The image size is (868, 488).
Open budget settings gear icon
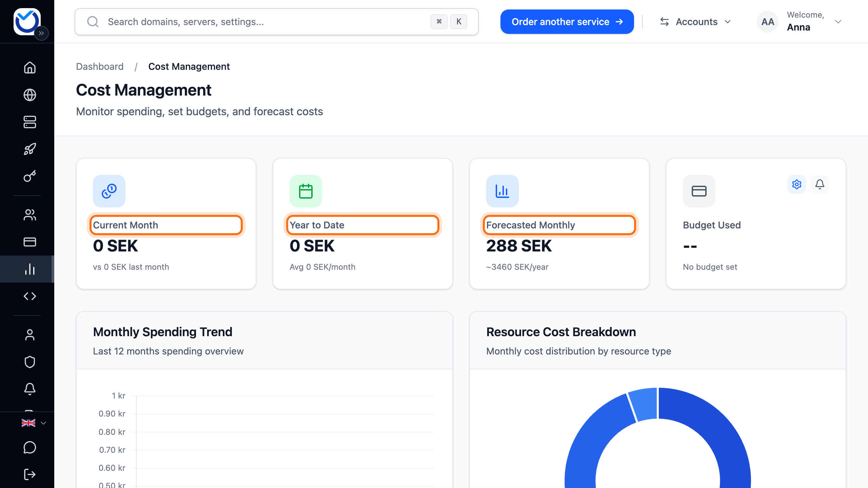coord(797,184)
